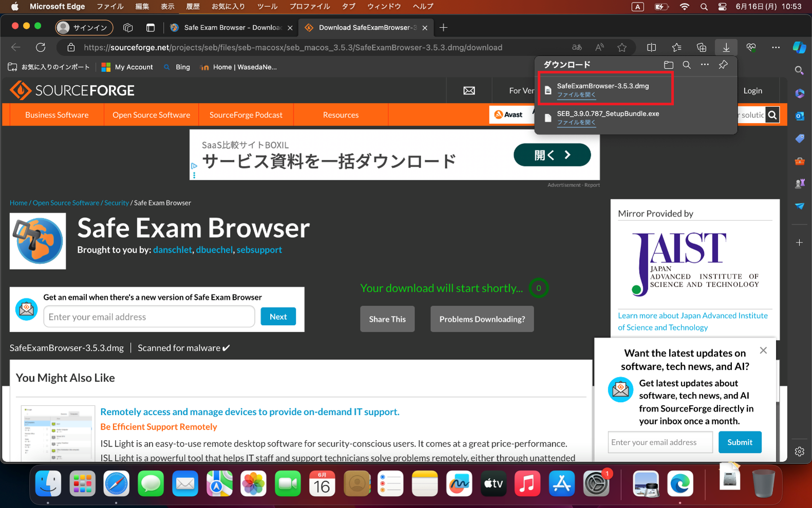Open Edge settings and more menu

pyautogui.click(x=776, y=47)
